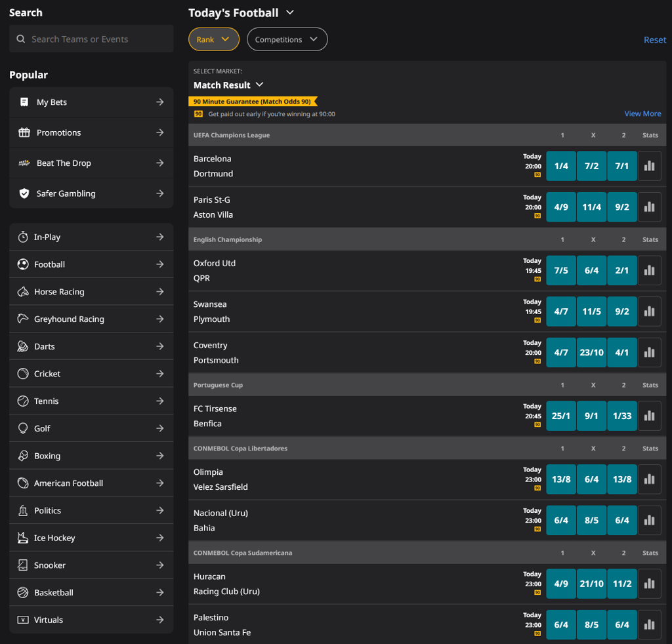The height and width of the screenshot is (644, 672).
Task: Open the Competitions filter dropdown
Action: 287,39
